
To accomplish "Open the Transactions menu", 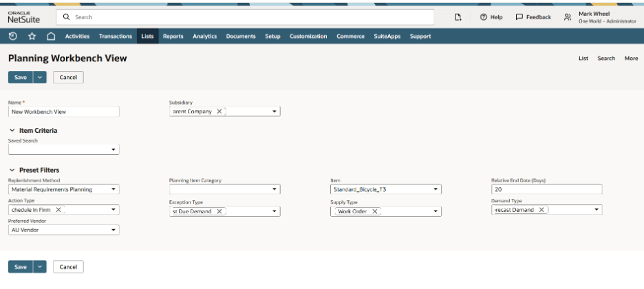I will (x=116, y=36).
